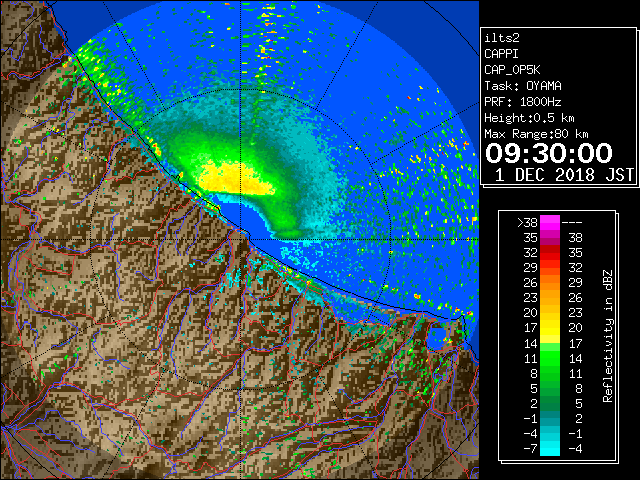Click the '>38' legend label
The image size is (640, 480).
point(527,223)
